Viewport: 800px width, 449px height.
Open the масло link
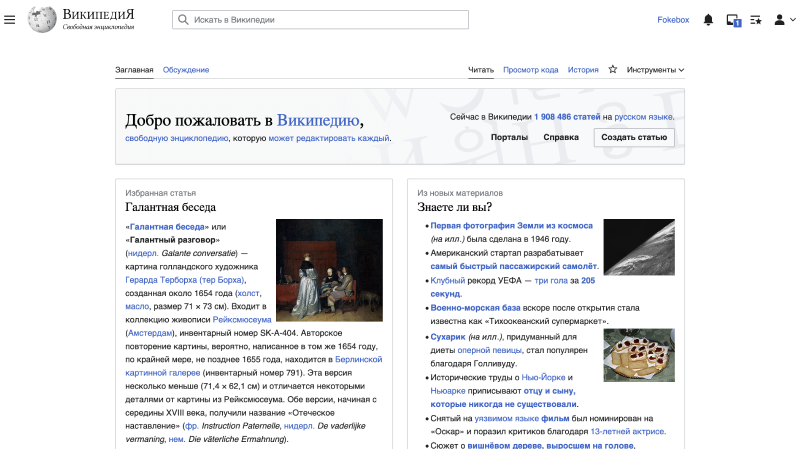137,307
